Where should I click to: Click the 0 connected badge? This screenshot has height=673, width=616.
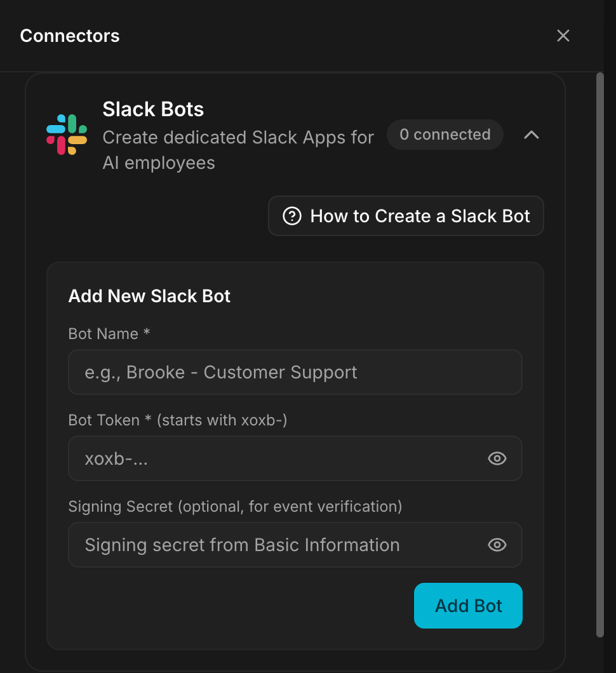(445, 135)
